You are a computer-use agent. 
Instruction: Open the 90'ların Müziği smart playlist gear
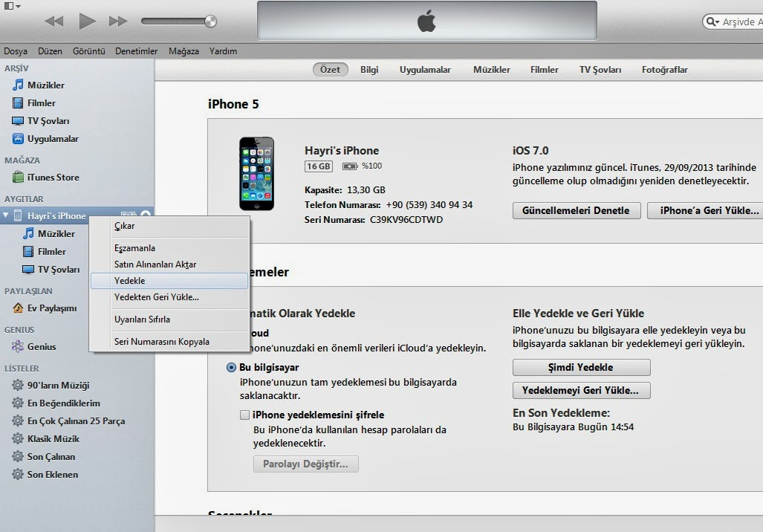click(x=18, y=385)
